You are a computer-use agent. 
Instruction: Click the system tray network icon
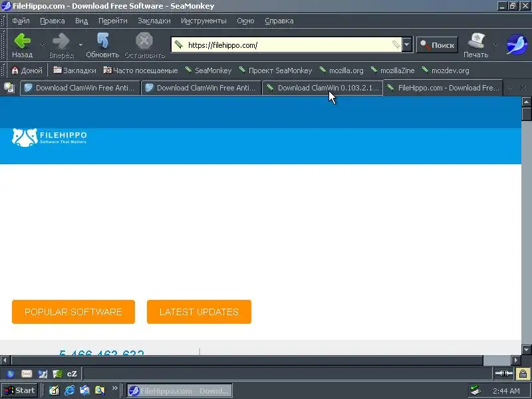pos(475,391)
